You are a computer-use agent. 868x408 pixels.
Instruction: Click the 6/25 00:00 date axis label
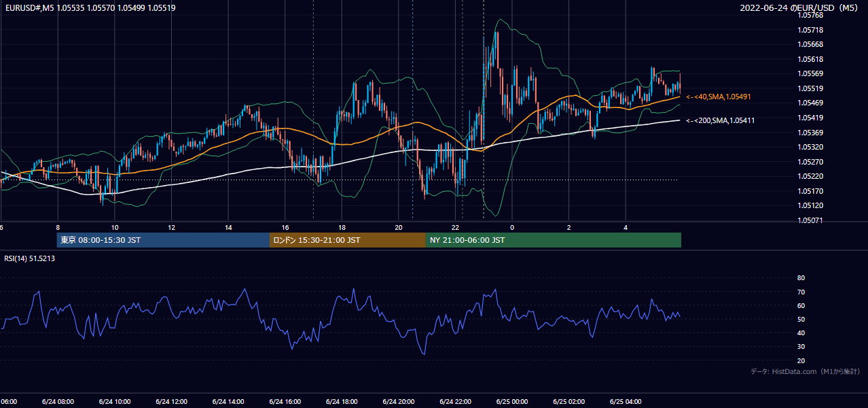[512, 402]
